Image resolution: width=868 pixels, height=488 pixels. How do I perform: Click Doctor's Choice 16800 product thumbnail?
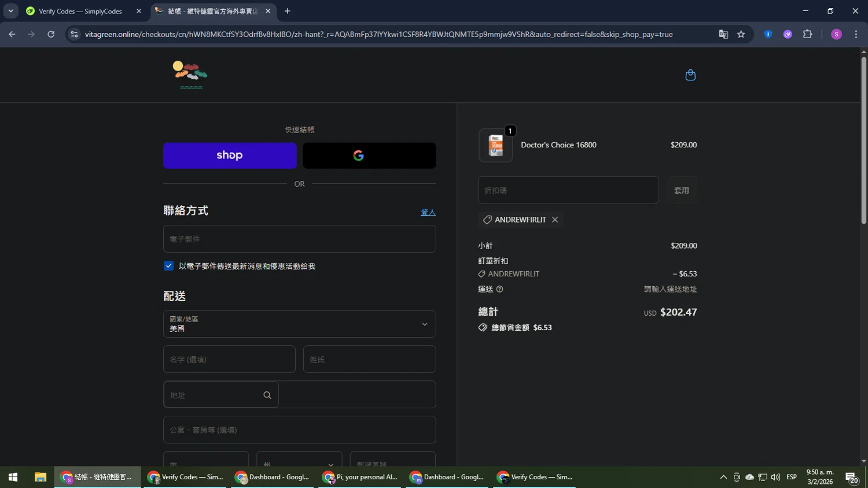coord(495,145)
